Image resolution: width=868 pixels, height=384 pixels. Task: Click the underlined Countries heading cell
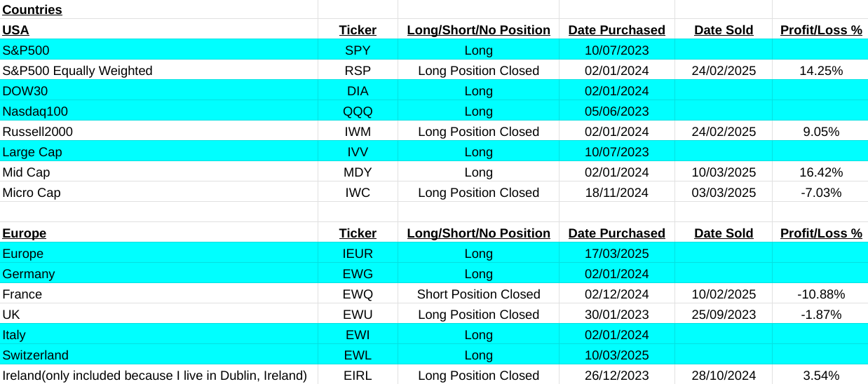[x=32, y=10]
